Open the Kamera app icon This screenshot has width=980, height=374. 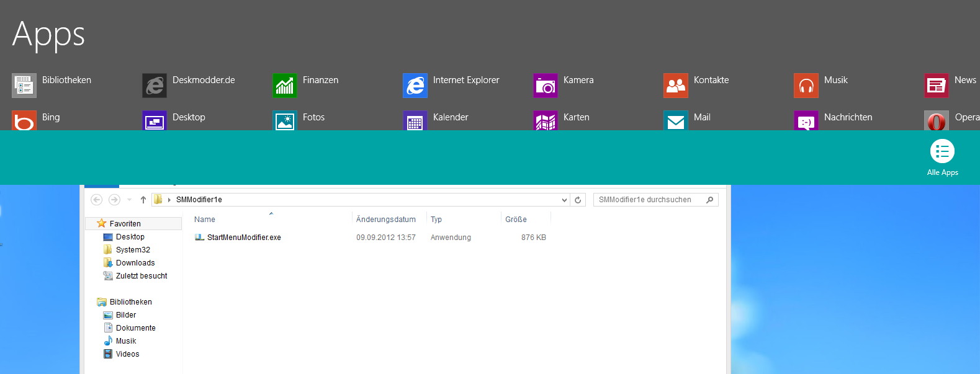click(x=546, y=86)
